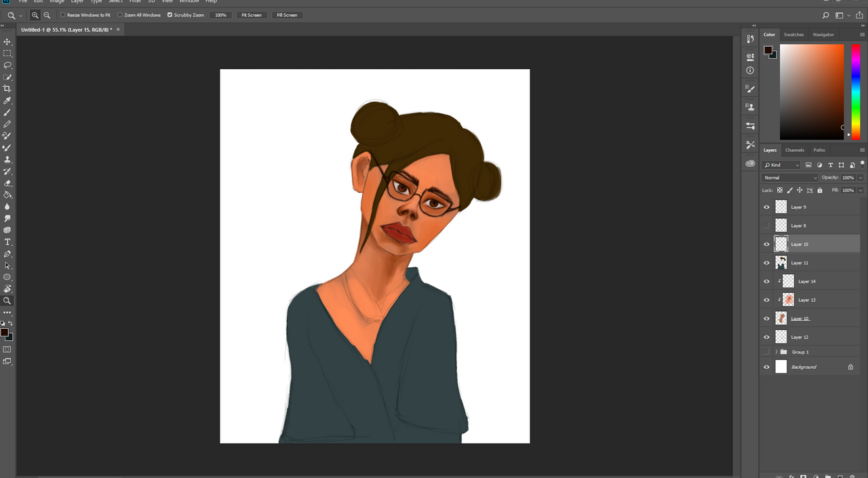
Task: Click the Search icon in options bar
Action: coord(825,15)
